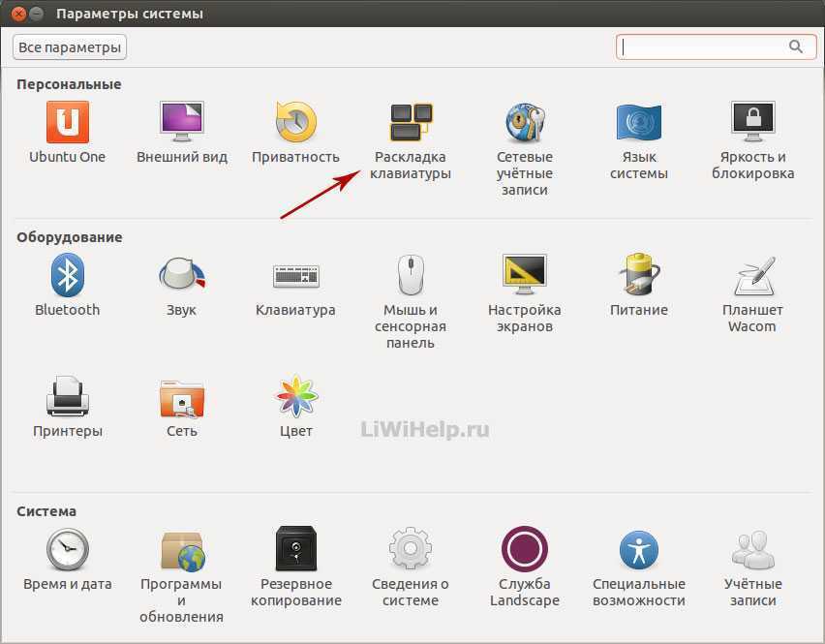Open Принтеры printer settings
The height and width of the screenshot is (644, 825).
click(x=67, y=398)
